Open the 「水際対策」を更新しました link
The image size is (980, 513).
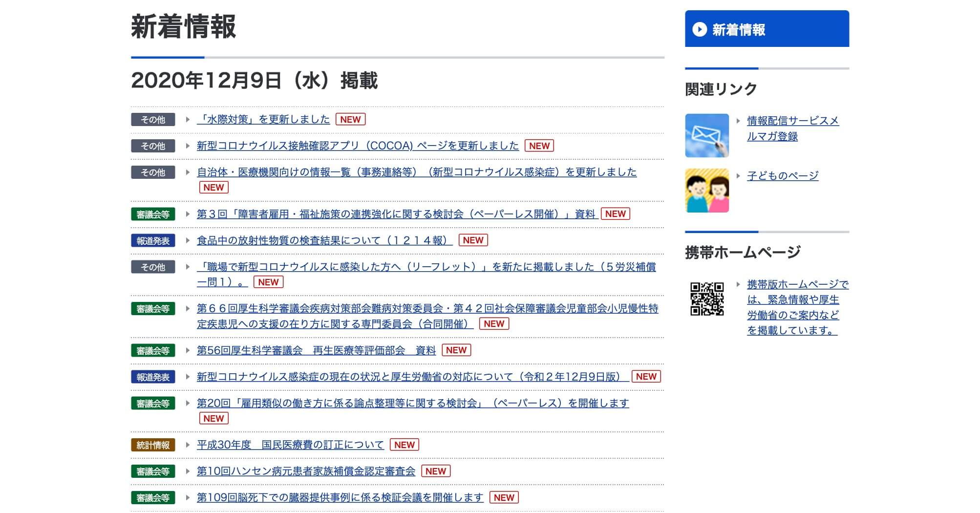tap(263, 119)
